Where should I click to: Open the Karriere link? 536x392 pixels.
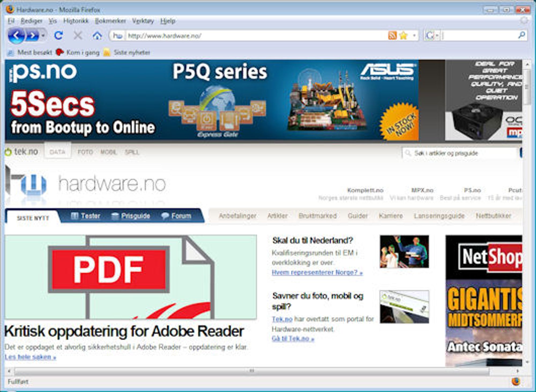coord(391,216)
